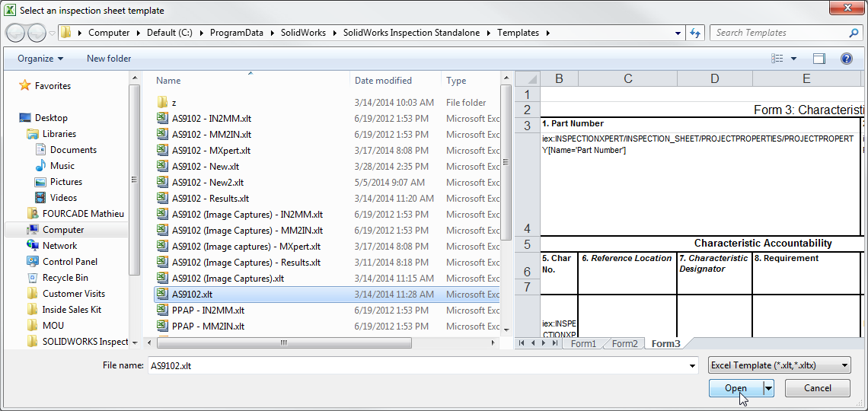Click the select-all corner of the preview sheet

(x=528, y=79)
